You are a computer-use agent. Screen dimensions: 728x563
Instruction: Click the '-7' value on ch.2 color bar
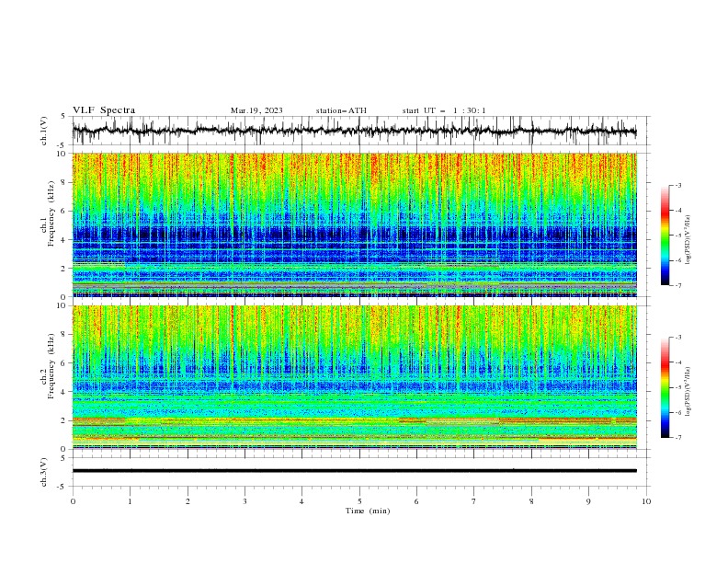678,438
